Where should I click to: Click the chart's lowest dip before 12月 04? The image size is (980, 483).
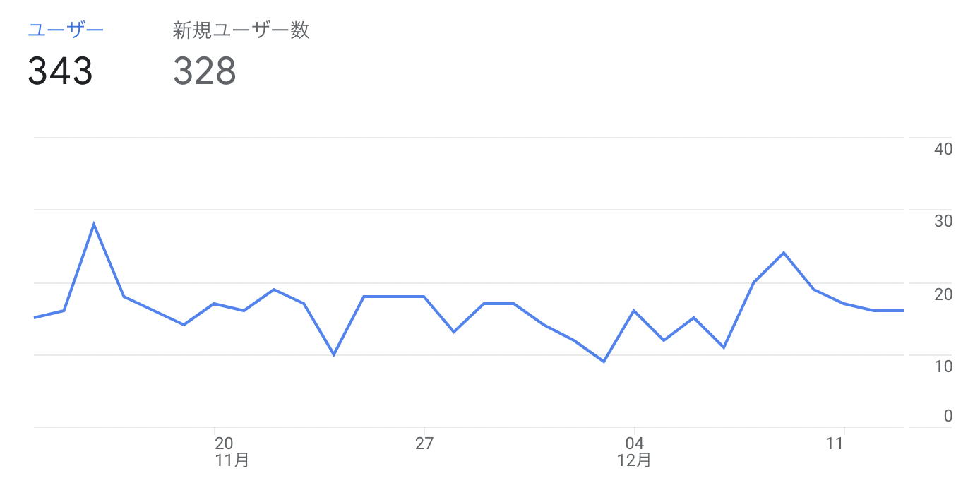604,362
